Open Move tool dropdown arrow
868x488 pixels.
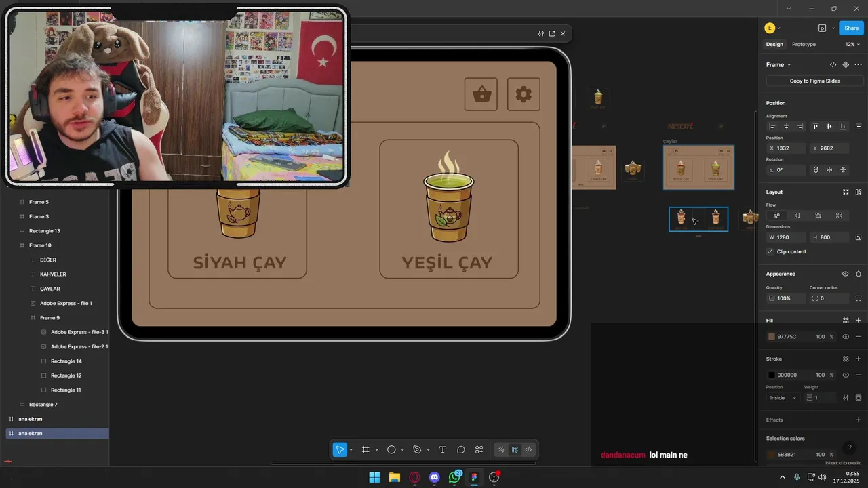pos(351,450)
